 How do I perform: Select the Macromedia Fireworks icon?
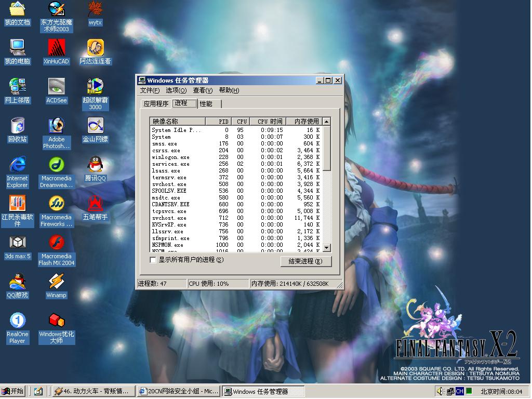56,211
